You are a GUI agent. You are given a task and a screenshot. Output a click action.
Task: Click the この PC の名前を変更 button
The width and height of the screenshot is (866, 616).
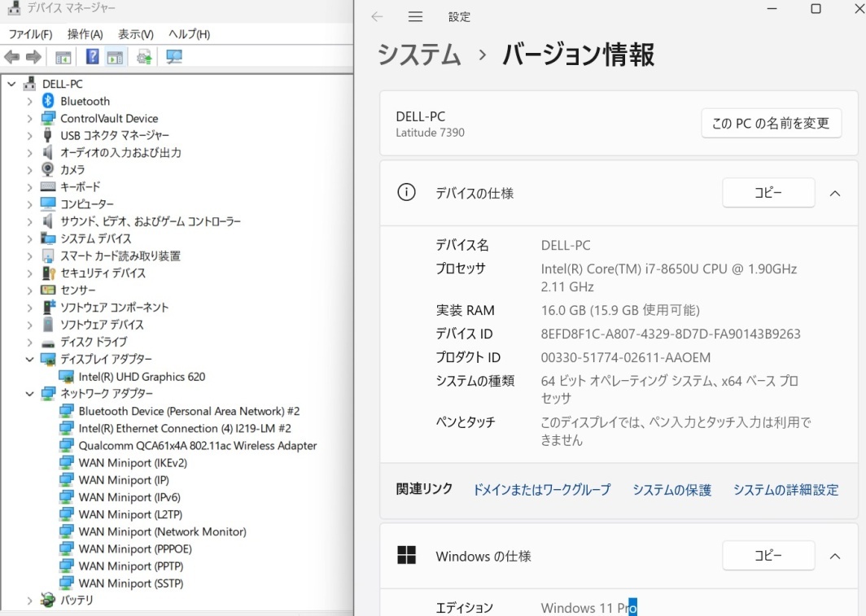[x=771, y=123]
